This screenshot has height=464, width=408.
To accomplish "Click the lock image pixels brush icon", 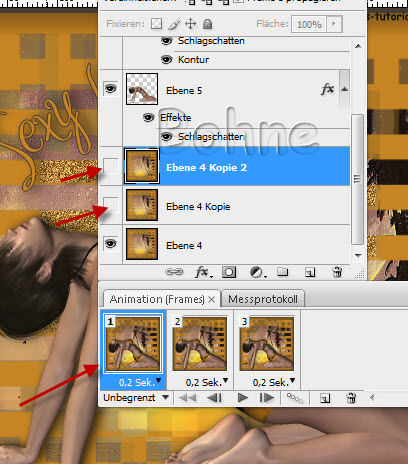I will pyautogui.click(x=174, y=24).
